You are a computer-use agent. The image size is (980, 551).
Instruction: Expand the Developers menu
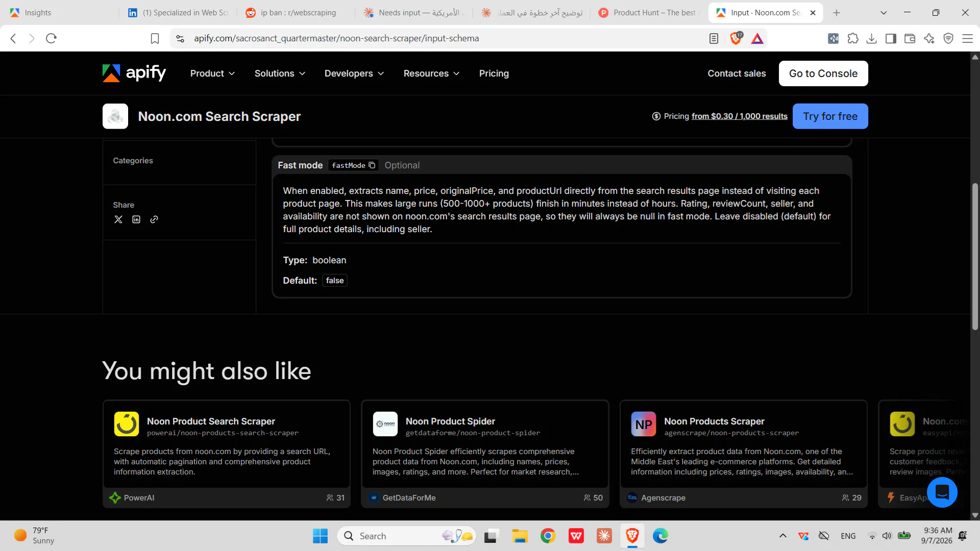pos(354,73)
